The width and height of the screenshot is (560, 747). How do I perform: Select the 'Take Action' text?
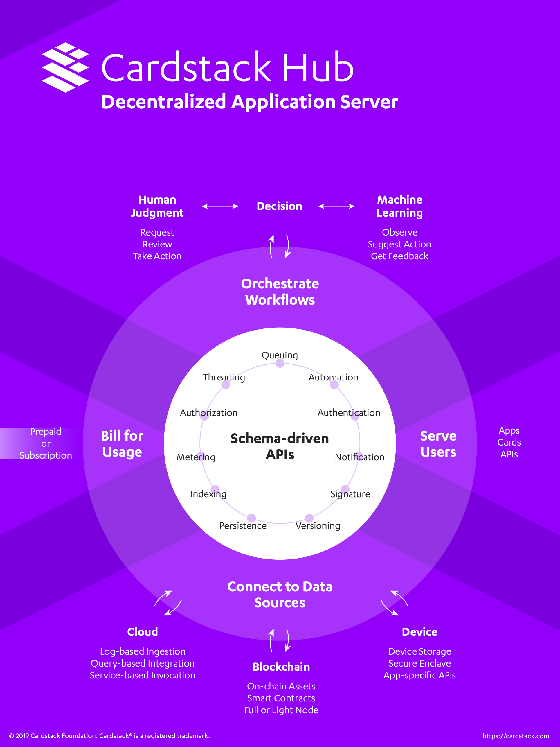(x=157, y=256)
